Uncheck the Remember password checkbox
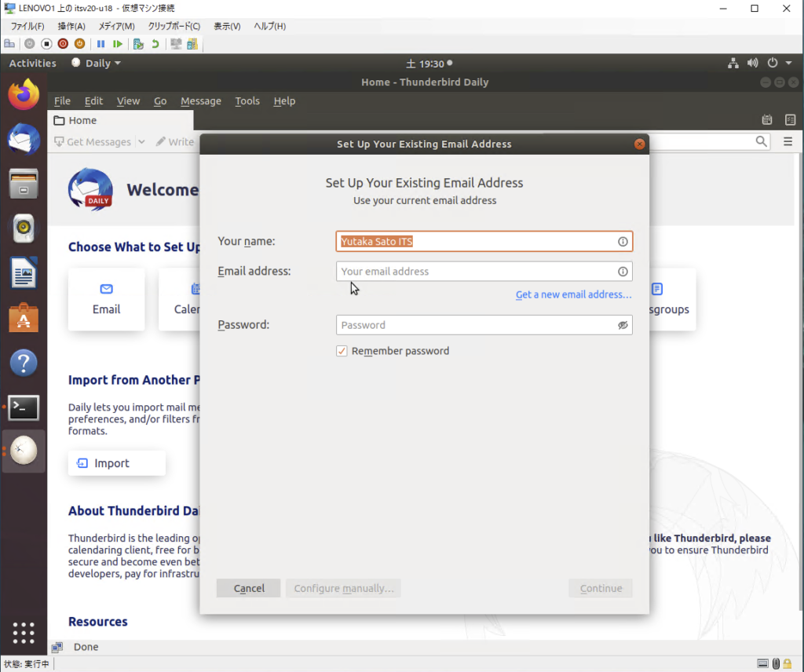The width and height of the screenshot is (804, 672). [x=342, y=351]
